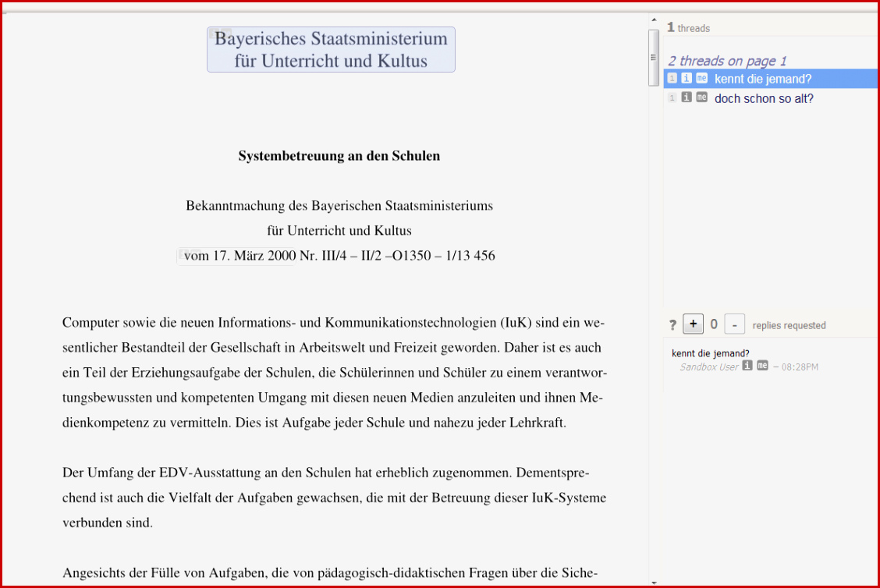Click the 'me' icon in 'doch schon so alt?' row

[x=701, y=97]
